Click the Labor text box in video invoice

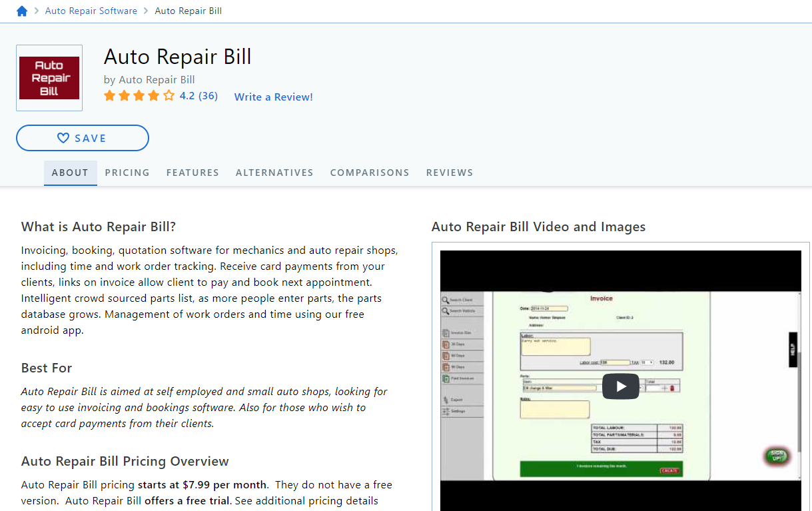556,346
